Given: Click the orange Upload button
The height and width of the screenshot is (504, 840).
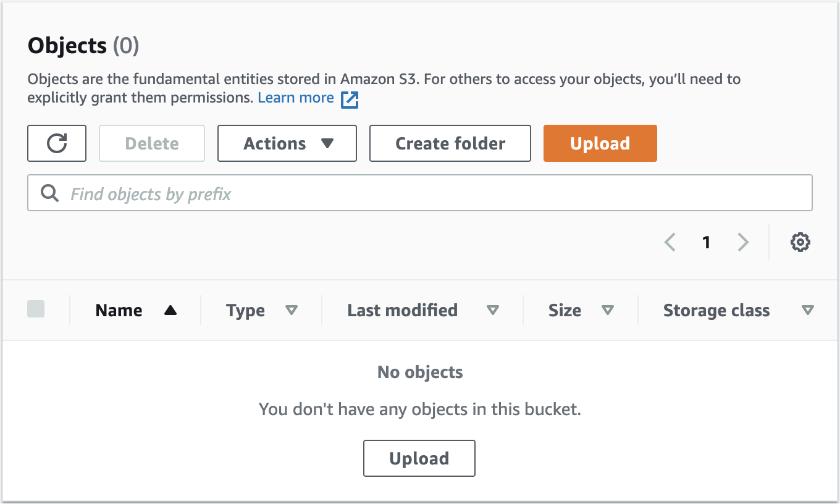Looking at the screenshot, I should (x=600, y=143).
